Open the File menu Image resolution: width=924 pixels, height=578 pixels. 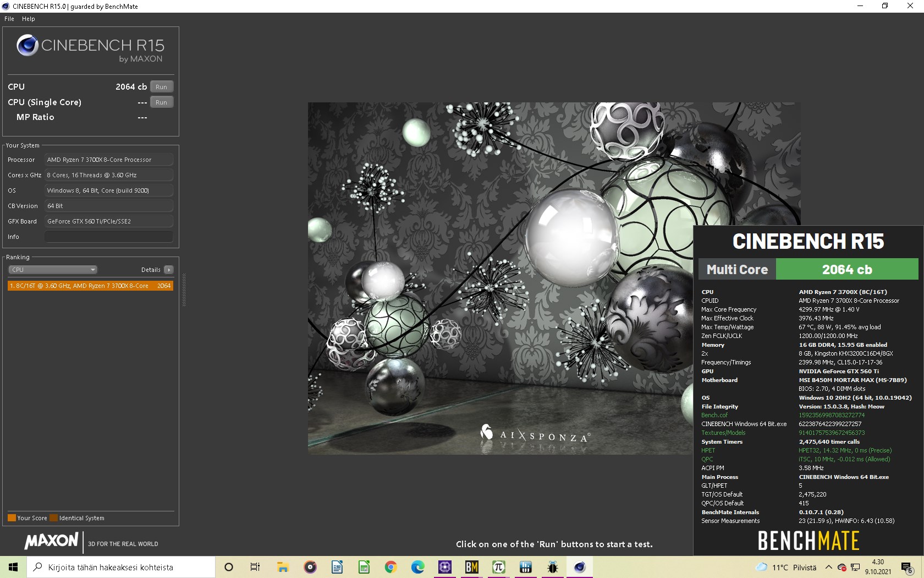tap(9, 19)
